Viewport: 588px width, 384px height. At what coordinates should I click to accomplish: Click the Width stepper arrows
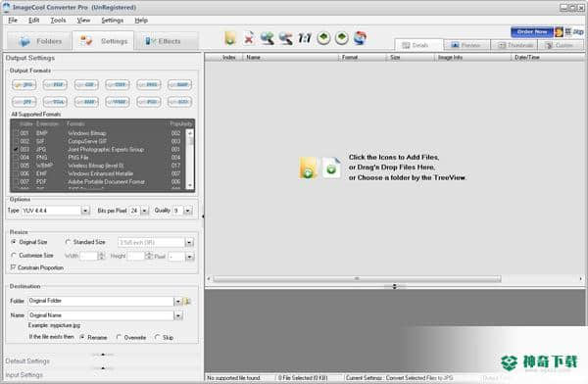coord(101,256)
